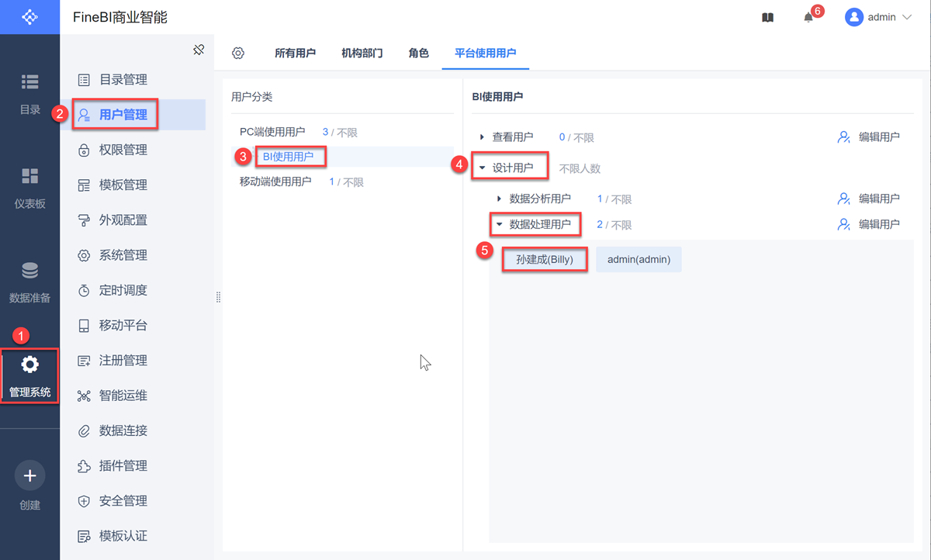Open the 仪表板 dashboard section
This screenshot has height=560, width=931.
point(29,188)
